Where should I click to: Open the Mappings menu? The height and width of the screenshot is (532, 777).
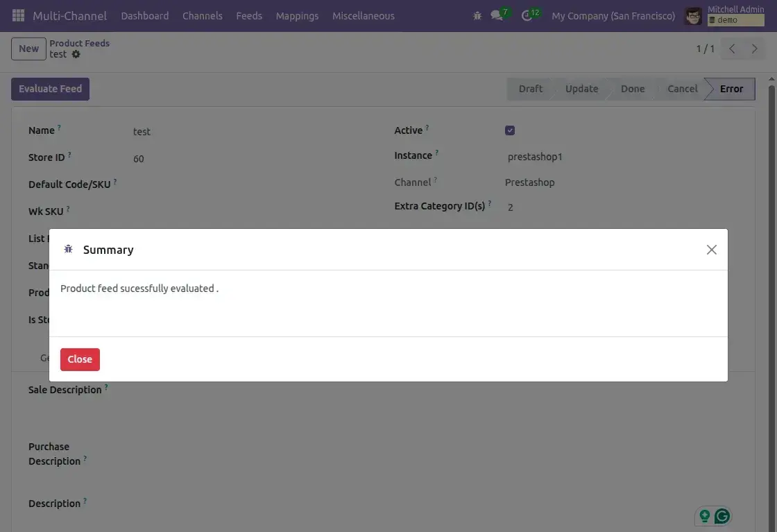click(x=298, y=16)
